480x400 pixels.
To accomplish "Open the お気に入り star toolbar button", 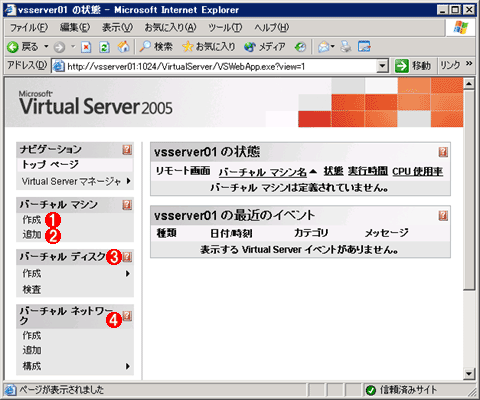I will (209, 47).
